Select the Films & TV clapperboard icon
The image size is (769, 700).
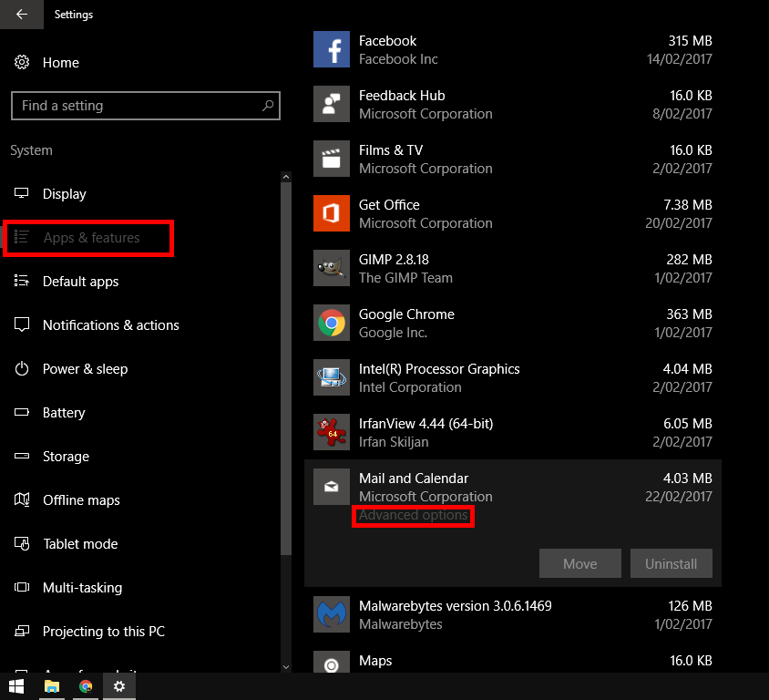[x=332, y=159]
